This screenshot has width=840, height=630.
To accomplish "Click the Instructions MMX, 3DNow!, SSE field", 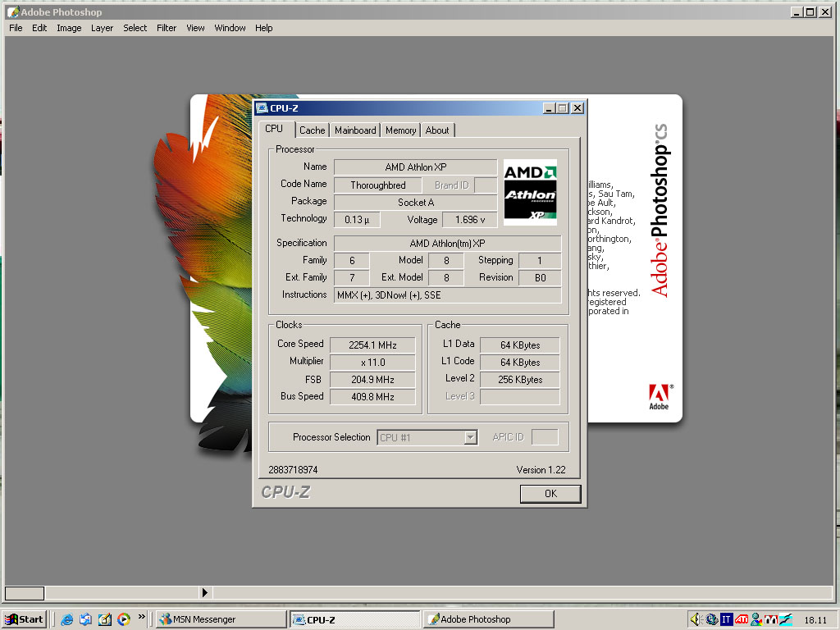I will 447,295.
